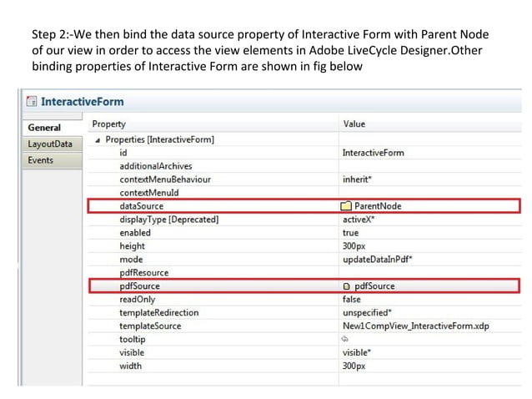532x399 pixels.
Task: Click the pdfSource attribute document icon
Action: (x=346, y=286)
